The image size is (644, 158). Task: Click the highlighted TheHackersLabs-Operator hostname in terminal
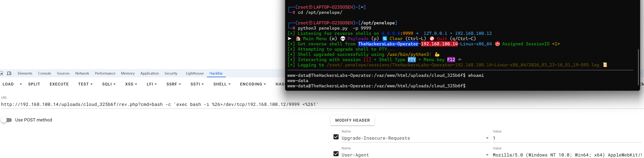tap(388, 44)
